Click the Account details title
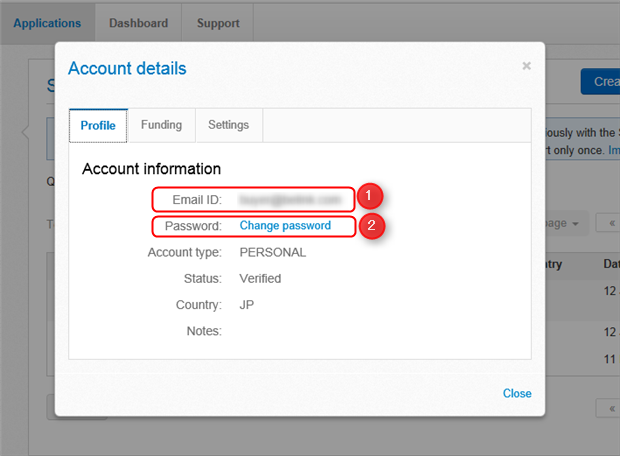This screenshot has width=620, height=456. click(127, 68)
